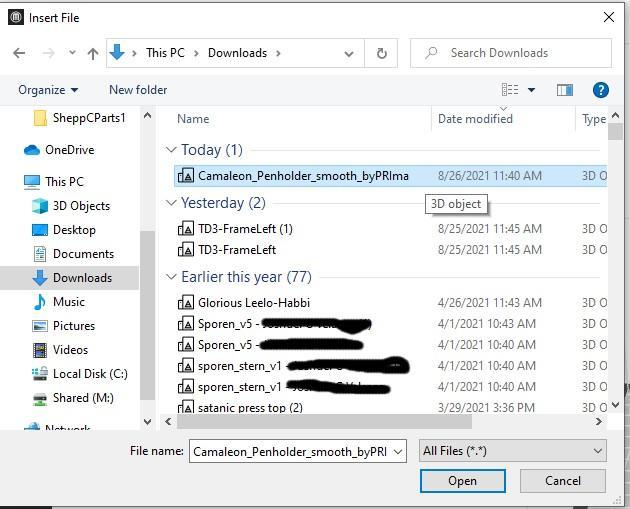630x509 pixels.
Task: Click the 3D file icon of Glorious Leelo-Habbi
Action: (186, 303)
